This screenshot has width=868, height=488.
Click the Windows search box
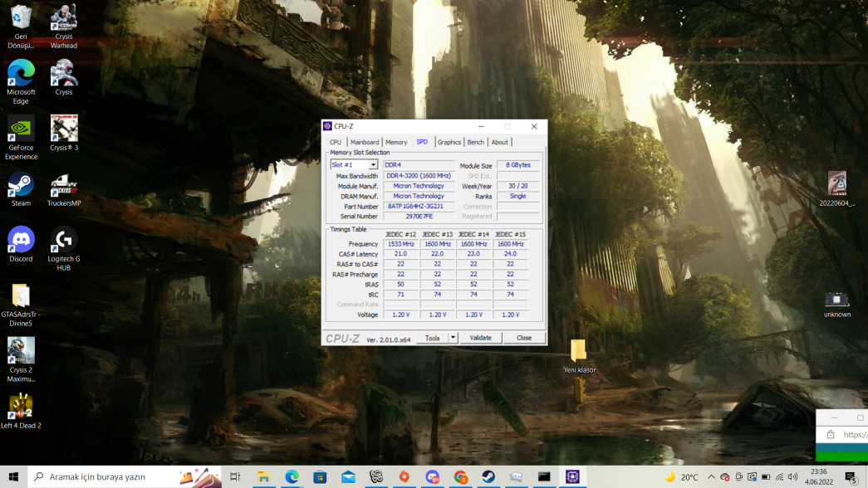(x=100, y=477)
